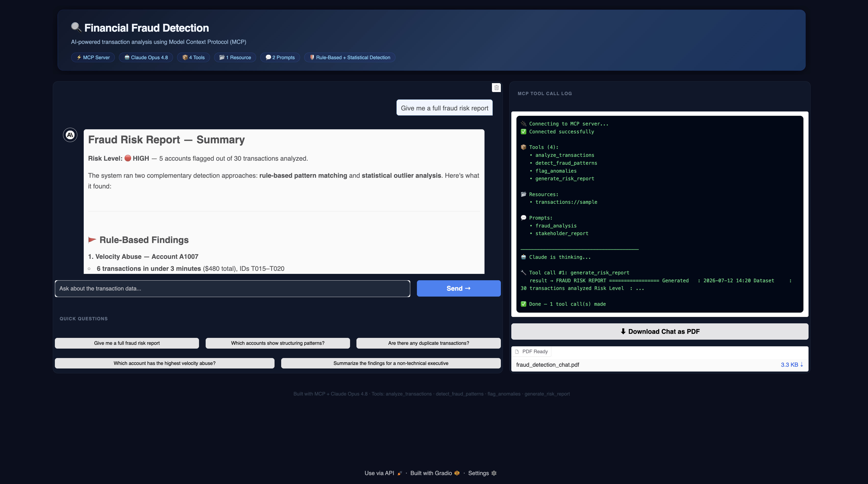The height and width of the screenshot is (484, 868).
Task: Click the rocket icon next to Use via API
Action: 400,473
